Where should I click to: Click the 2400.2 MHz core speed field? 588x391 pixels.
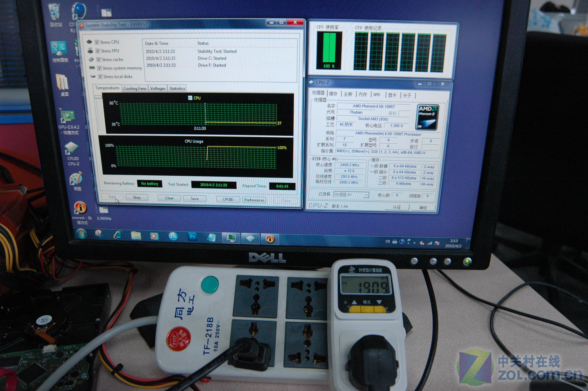(350, 165)
